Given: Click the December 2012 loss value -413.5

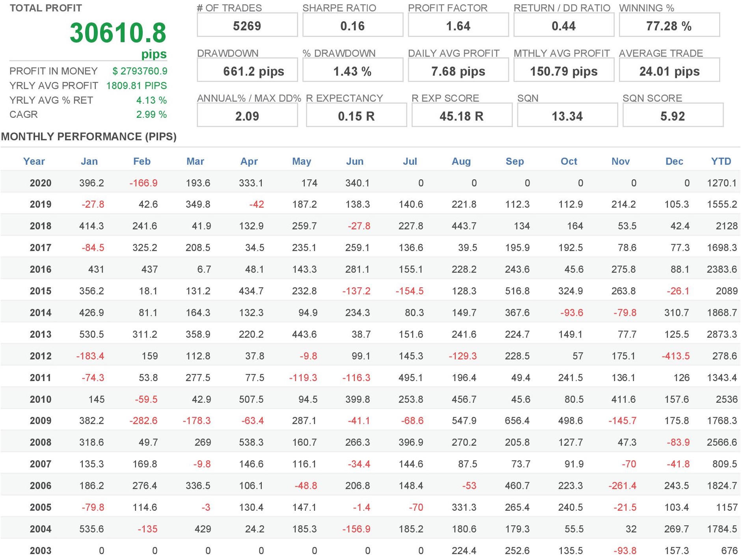Looking at the screenshot, I should (675, 356).
